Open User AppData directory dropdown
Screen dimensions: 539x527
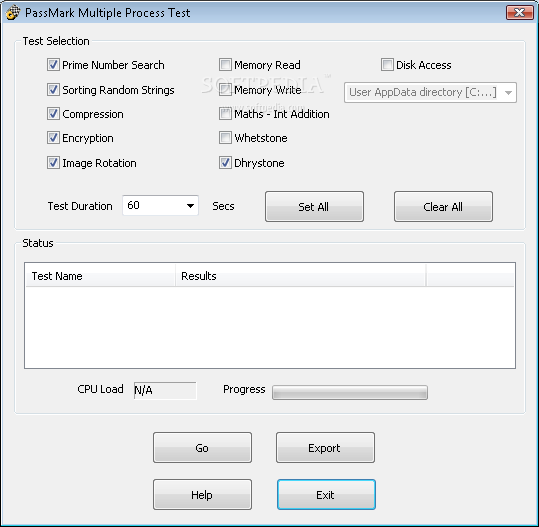click(430, 92)
